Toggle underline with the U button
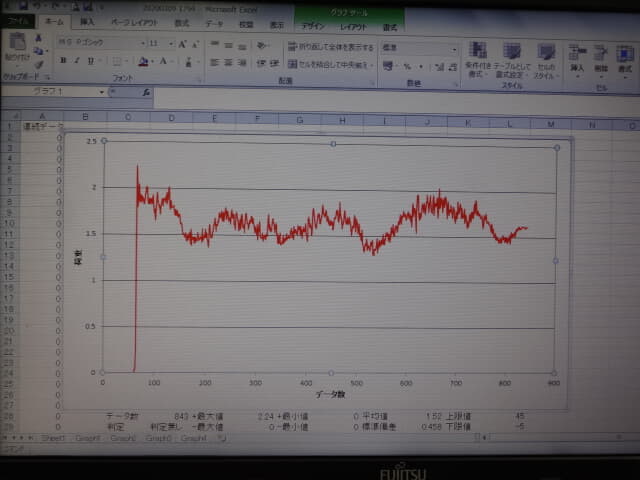Image resolution: width=640 pixels, height=480 pixels. coord(90,61)
